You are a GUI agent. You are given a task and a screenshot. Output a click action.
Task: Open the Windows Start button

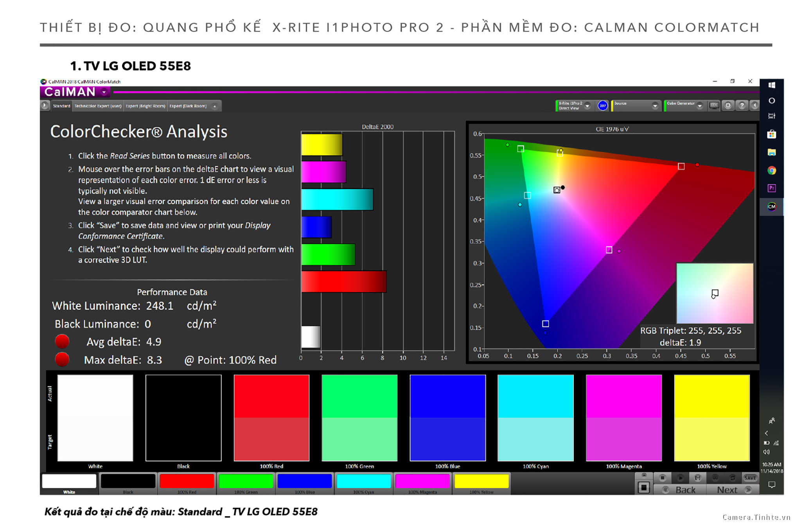772,85
